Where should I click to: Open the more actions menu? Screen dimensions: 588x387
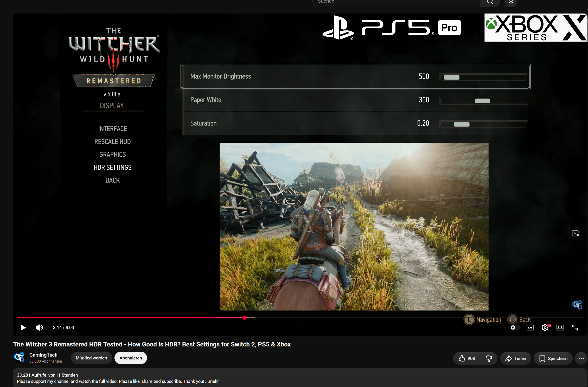pyautogui.click(x=581, y=358)
